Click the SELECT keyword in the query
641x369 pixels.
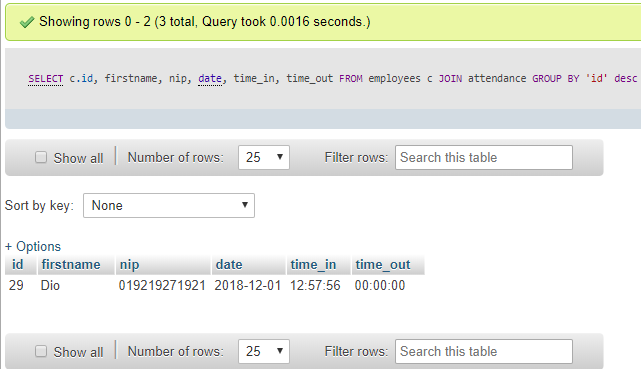[45, 78]
